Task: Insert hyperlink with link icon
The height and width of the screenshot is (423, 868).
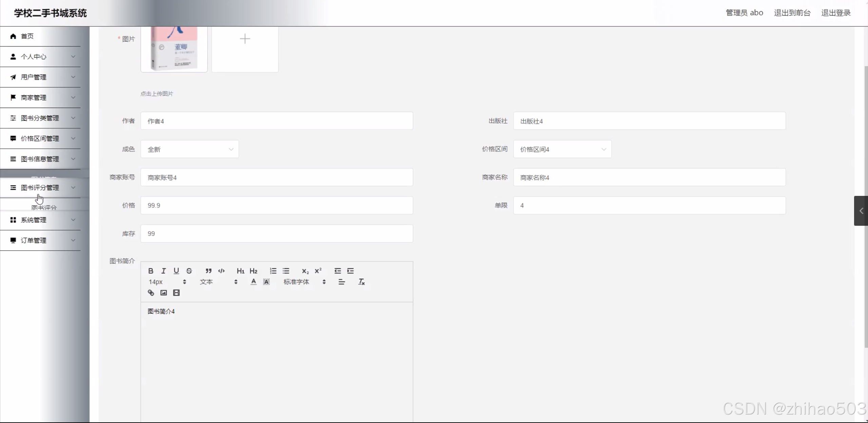Action: pyautogui.click(x=151, y=293)
